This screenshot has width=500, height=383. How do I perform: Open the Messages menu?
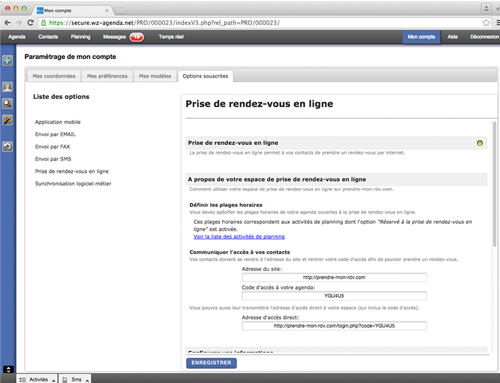coord(114,37)
